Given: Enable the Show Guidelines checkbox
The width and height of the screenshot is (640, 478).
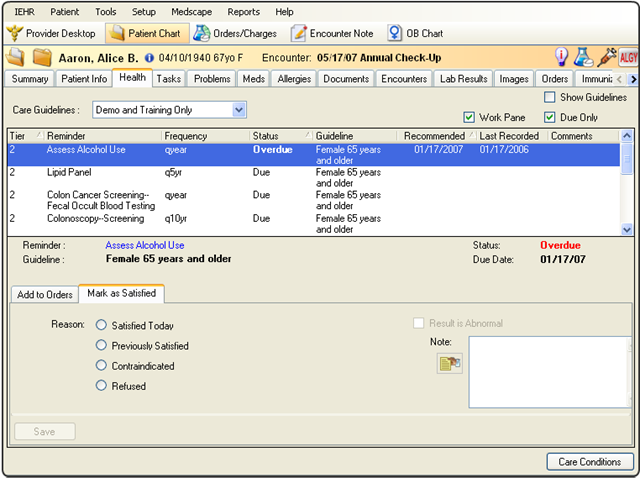Looking at the screenshot, I should [550, 97].
